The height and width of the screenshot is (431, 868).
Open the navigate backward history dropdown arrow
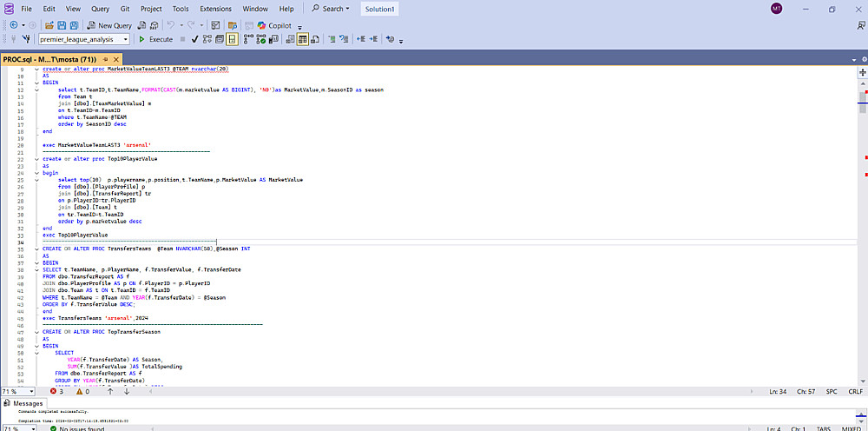click(23, 25)
